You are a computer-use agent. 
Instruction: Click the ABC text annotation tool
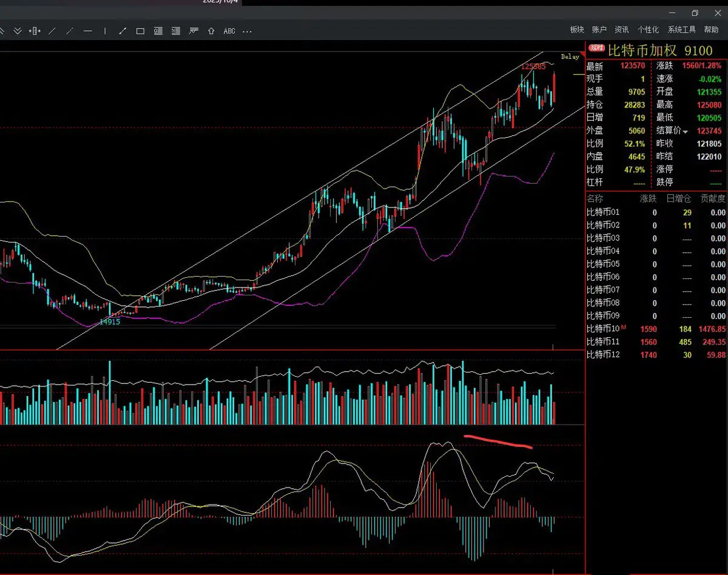tap(229, 31)
